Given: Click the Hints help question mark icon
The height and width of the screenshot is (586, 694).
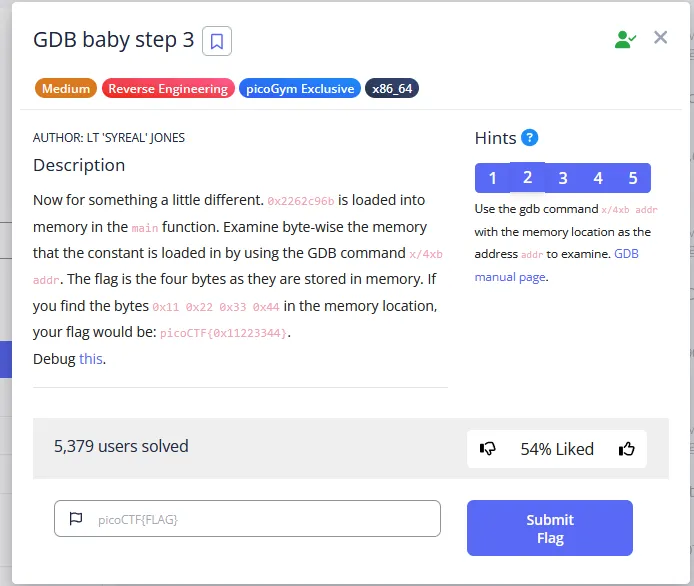Looking at the screenshot, I should (x=530, y=138).
